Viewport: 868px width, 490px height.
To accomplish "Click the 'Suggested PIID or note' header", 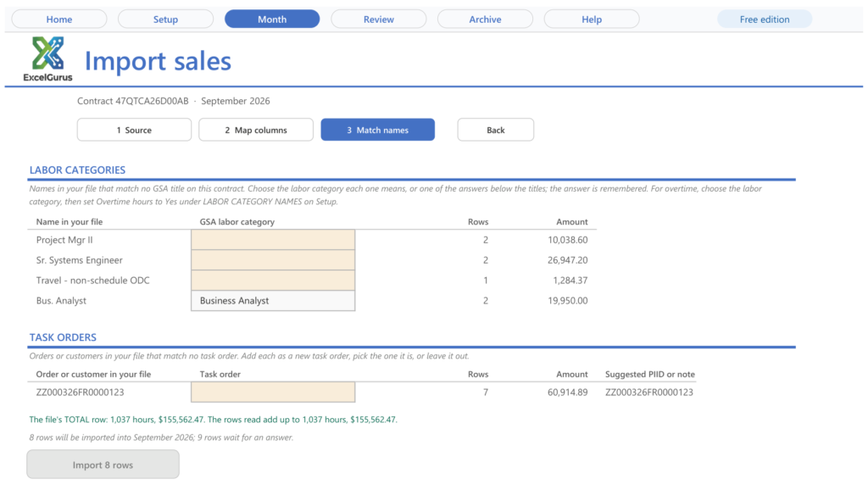I will click(650, 375).
